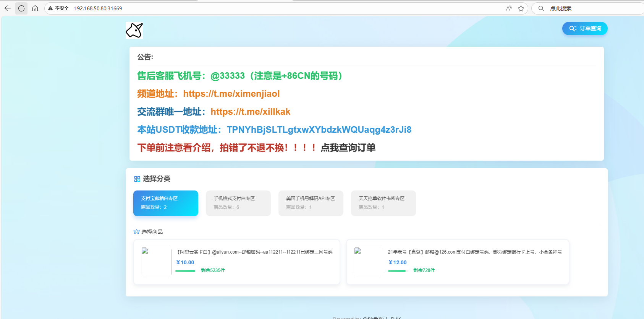Open the 21年老号 @126.com product title
The height and width of the screenshot is (319, 644).
475,252
